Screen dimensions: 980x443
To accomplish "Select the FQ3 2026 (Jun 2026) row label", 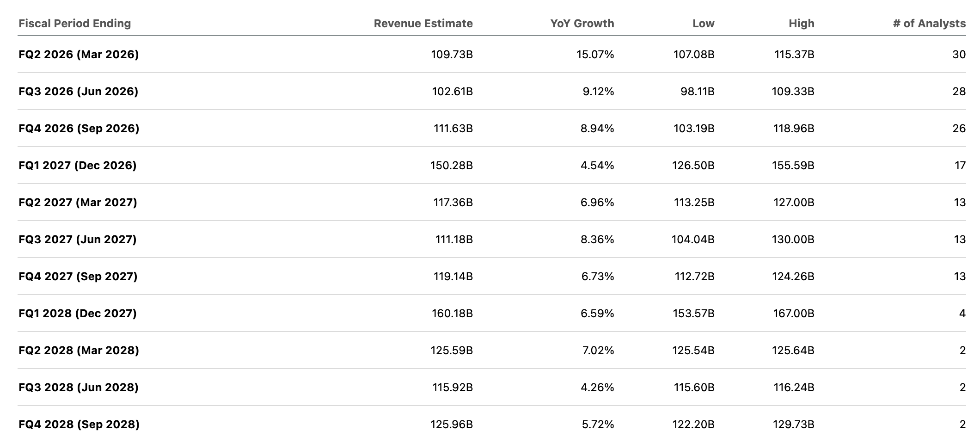I will [x=78, y=92].
